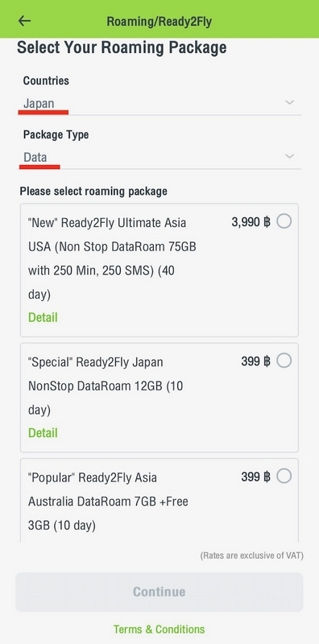Tap the "New" Ready2Fly Ultimate Asia package card
319x644 pixels.
pos(159,270)
